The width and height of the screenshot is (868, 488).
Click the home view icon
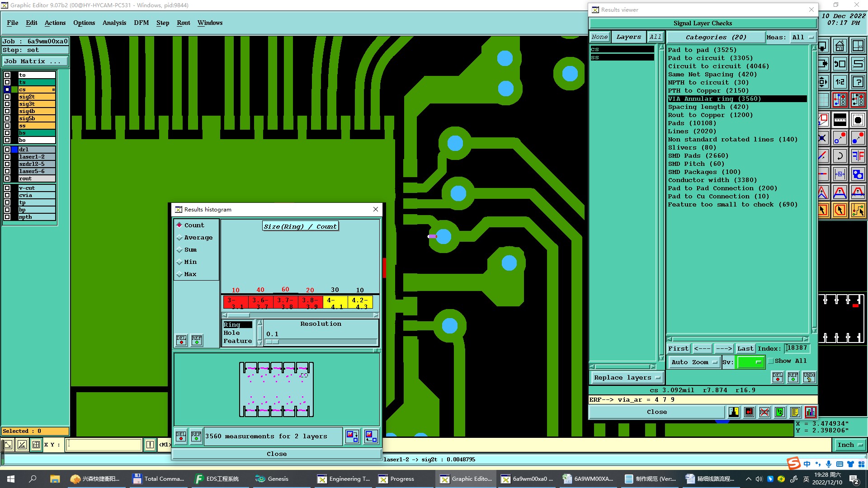click(x=840, y=47)
